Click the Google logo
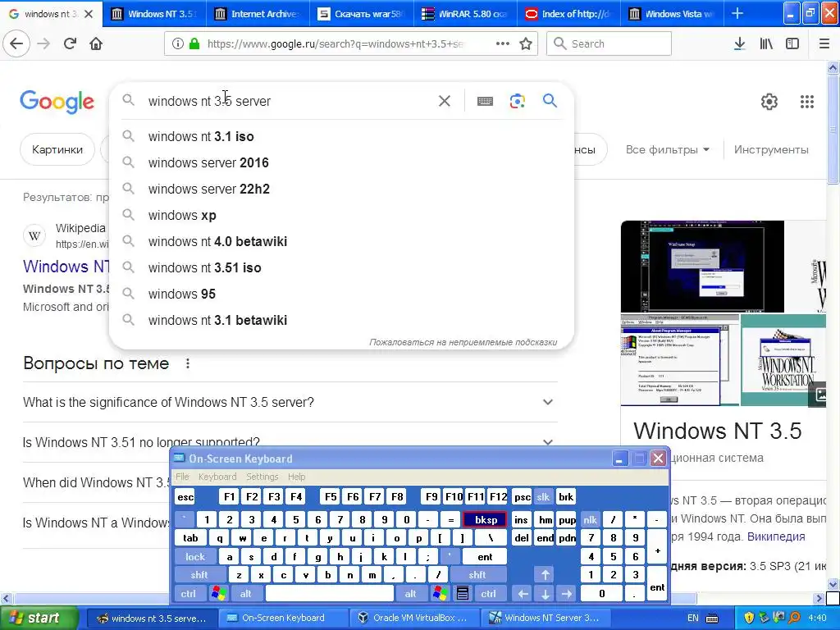Viewport: 840px width, 630px height. tap(57, 102)
